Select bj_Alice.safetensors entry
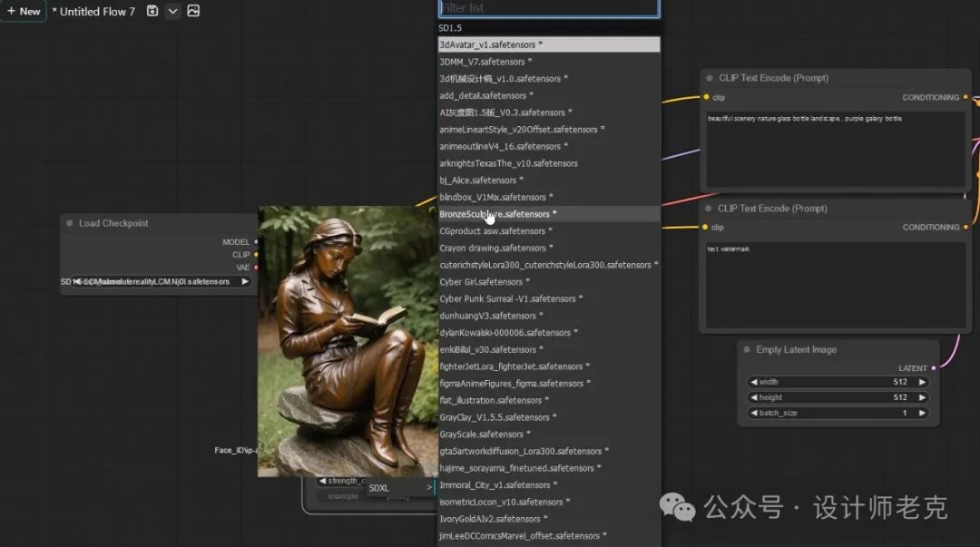 pos(549,180)
